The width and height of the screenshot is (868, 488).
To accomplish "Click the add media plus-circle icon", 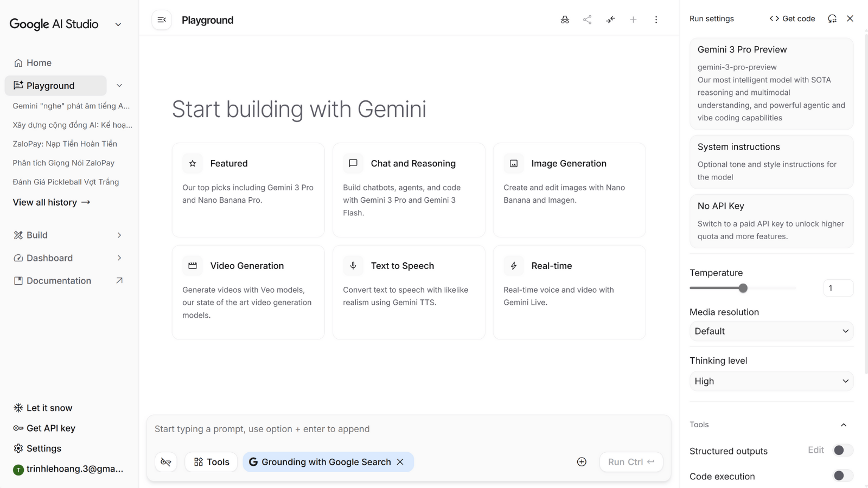I will (x=582, y=462).
